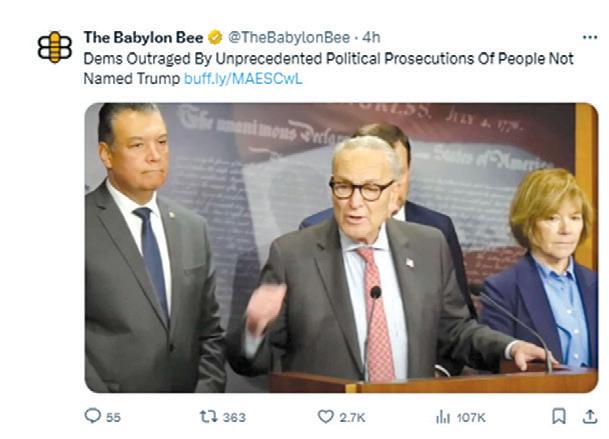Open the buff.ly/MAESCwL link
The image size is (609, 439).
[x=243, y=79]
